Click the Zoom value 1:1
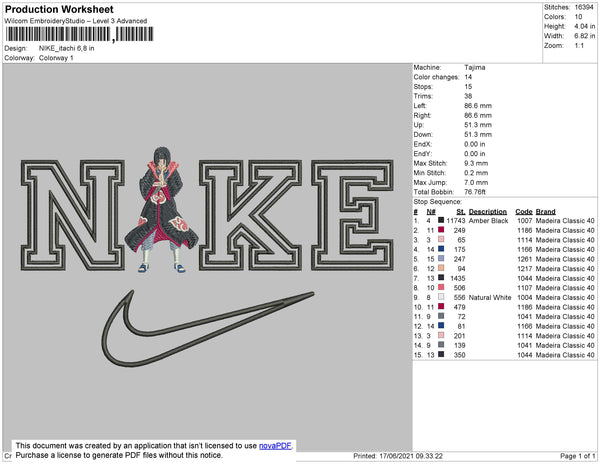Viewport: 600px width, 464px height. [x=579, y=46]
